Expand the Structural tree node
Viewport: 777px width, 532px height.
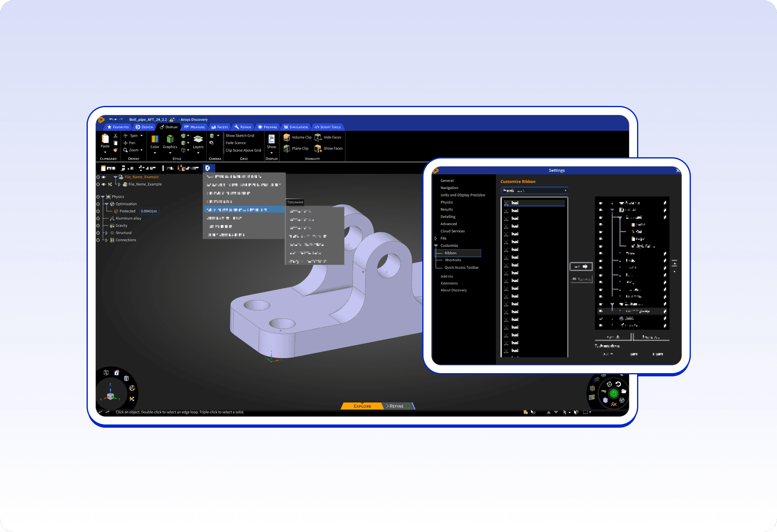point(106,233)
